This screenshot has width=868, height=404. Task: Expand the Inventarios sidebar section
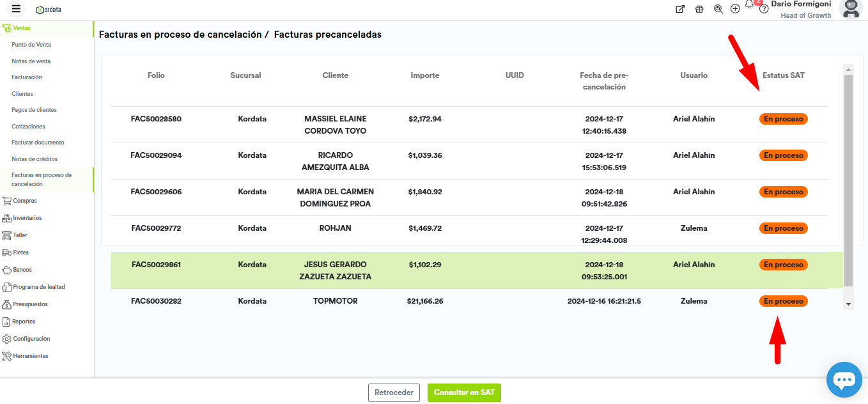click(27, 218)
